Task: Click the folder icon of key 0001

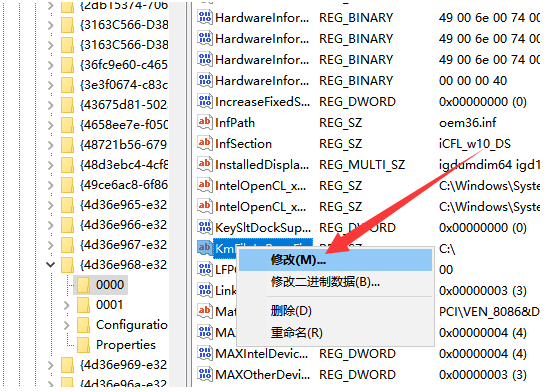Action: point(84,305)
